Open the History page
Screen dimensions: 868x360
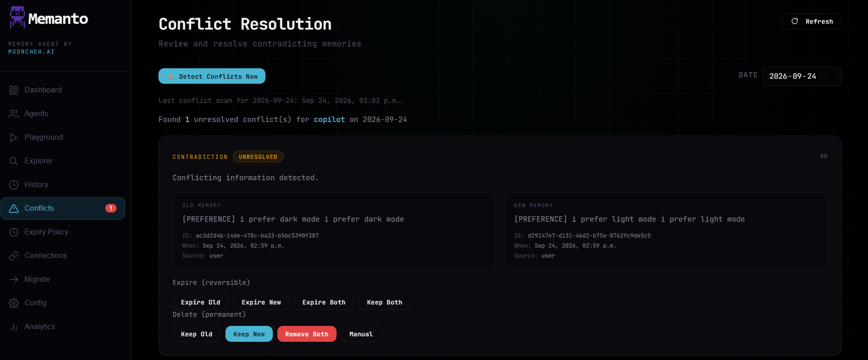click(63, 185)
